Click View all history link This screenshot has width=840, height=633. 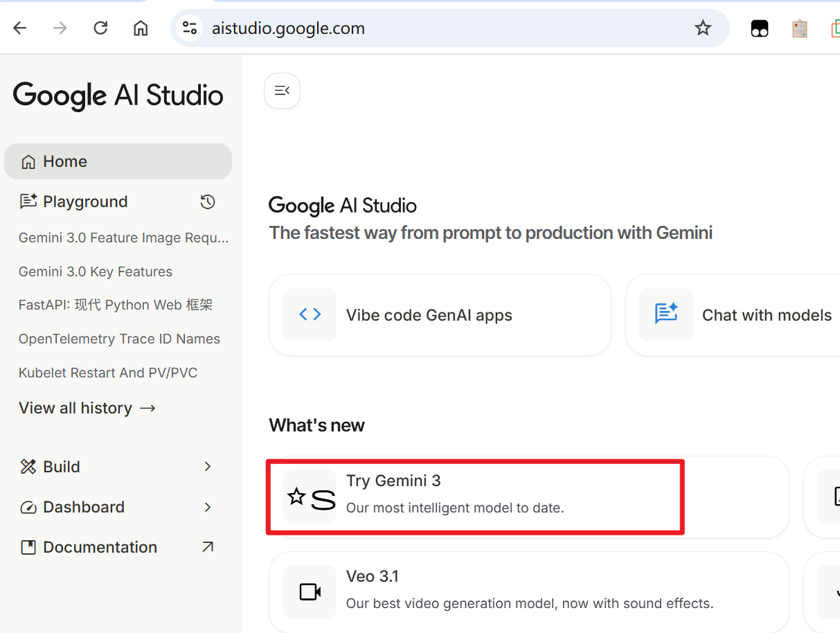tap(87, 408)
